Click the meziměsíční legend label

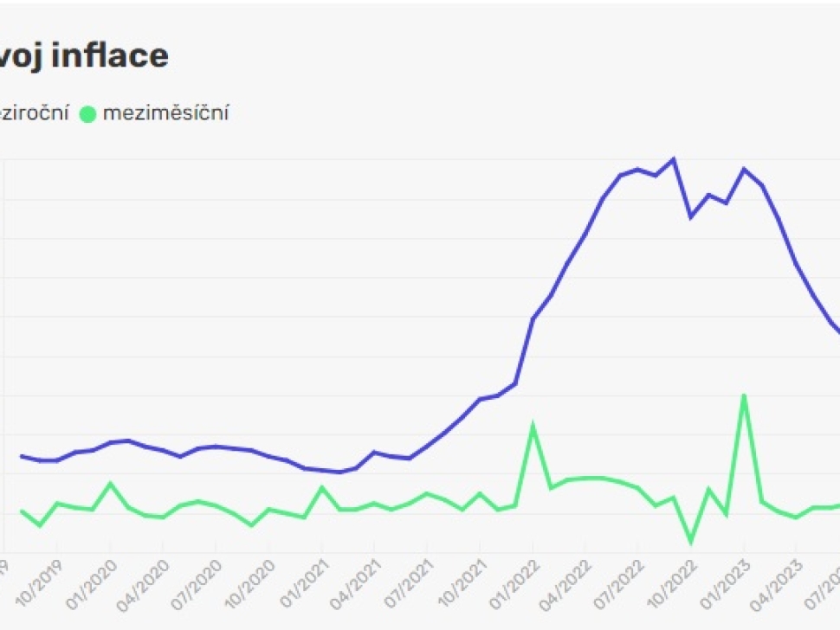pos(165,113)
